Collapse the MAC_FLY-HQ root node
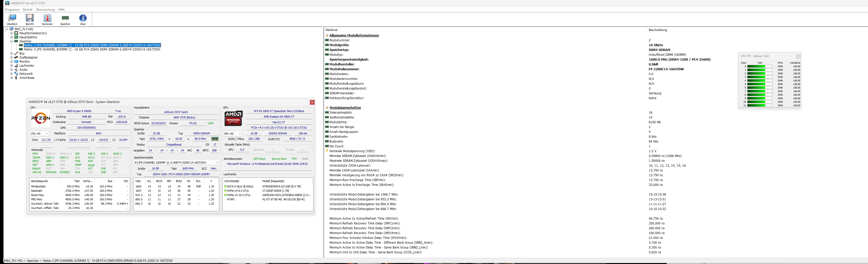 [7, 29]
